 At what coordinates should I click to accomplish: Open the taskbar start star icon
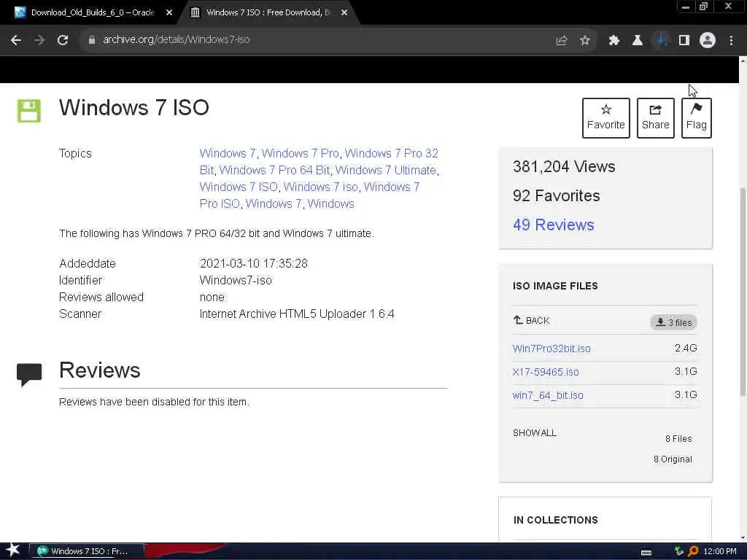[12, 551]
